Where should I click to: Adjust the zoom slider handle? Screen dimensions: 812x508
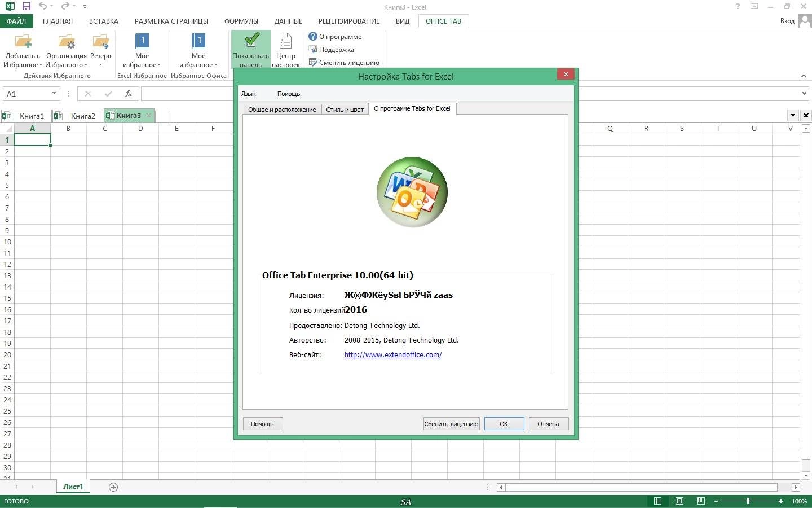[748, 501]
